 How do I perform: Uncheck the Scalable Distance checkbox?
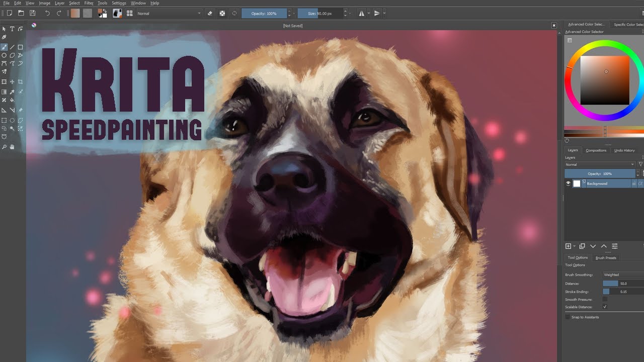[605, 307]
